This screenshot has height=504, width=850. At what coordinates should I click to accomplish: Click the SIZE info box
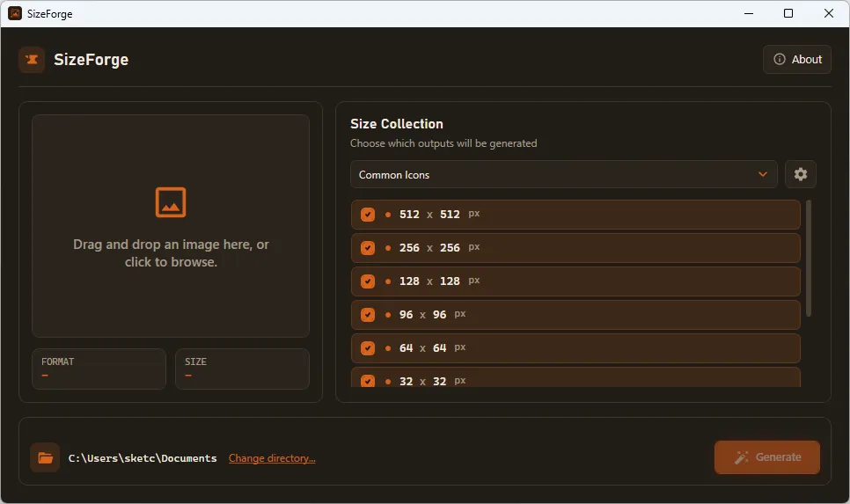pos(242,369)
